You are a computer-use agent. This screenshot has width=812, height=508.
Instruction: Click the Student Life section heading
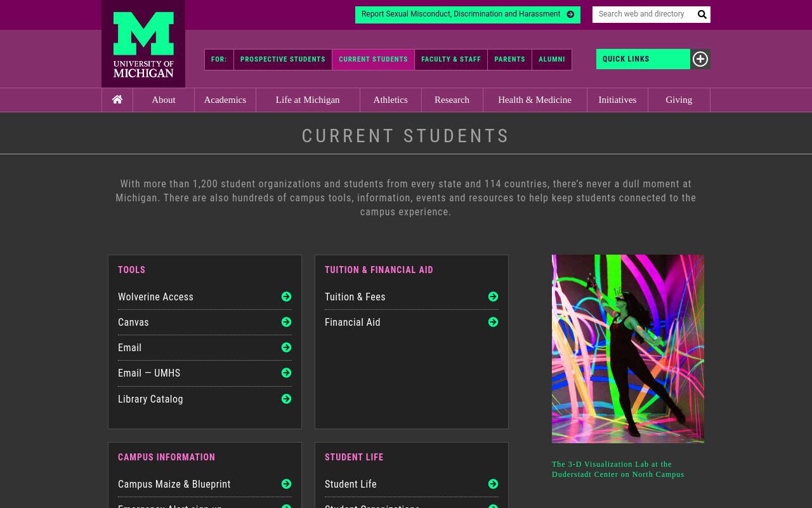[x=354, y=457]
